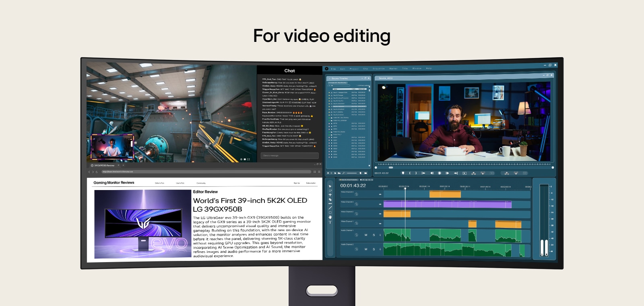The height and width of the screenshot is (306, 644).
Task: Open the browser hamburger menu
Action: (x=319, y=172)
